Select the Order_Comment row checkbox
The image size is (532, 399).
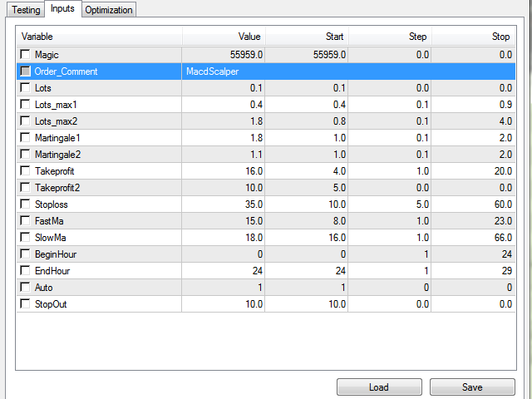pos(26,71)
